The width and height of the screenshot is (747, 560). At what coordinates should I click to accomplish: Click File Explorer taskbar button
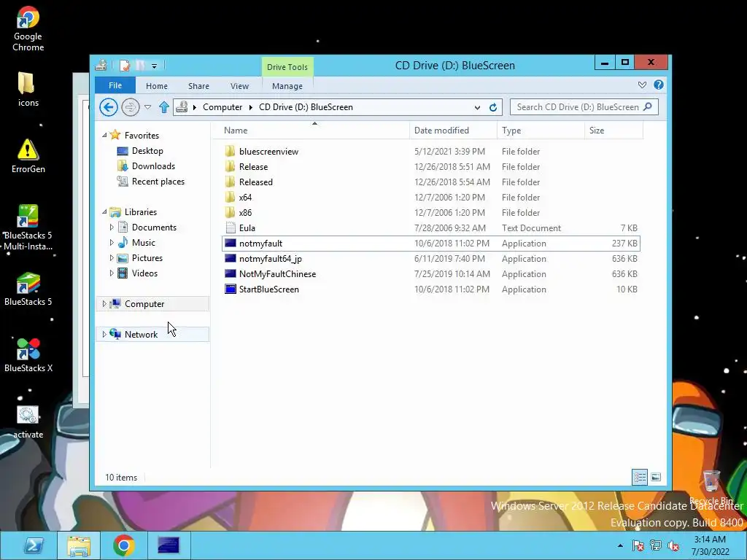pos(79,545)
